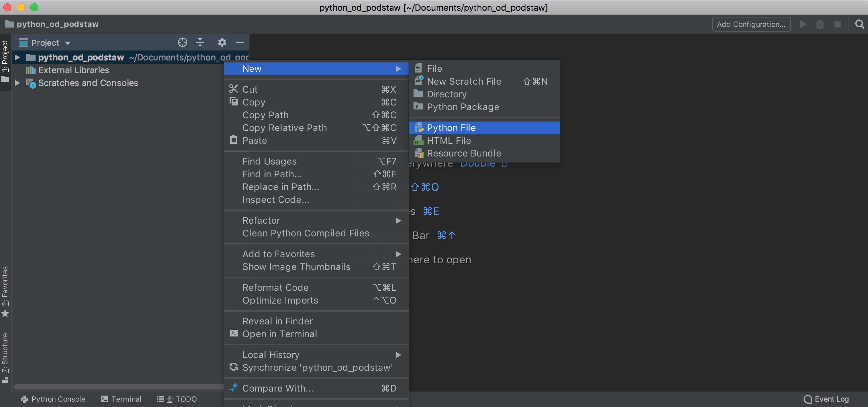868x407 pixels.
Task: Expand the Scratches and Consoles node
Action: click(17, 83)
